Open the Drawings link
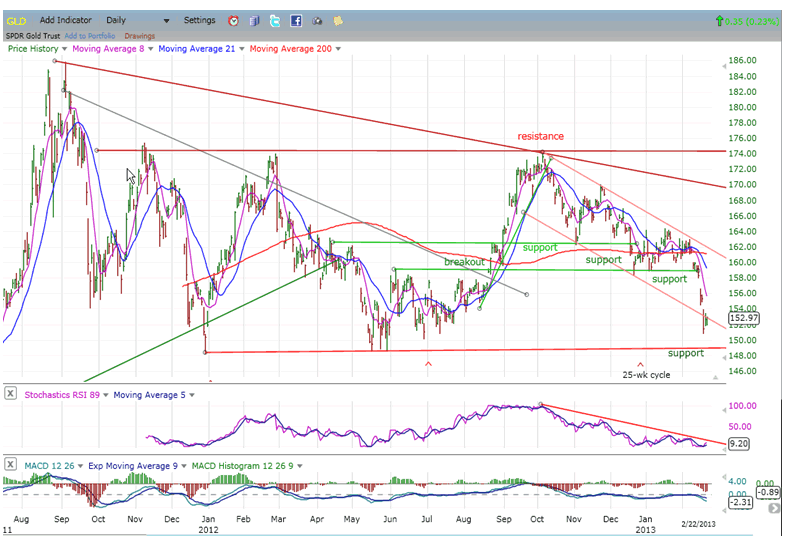The width and height of the screenshot is (786, 537). [x=139, y=36]
